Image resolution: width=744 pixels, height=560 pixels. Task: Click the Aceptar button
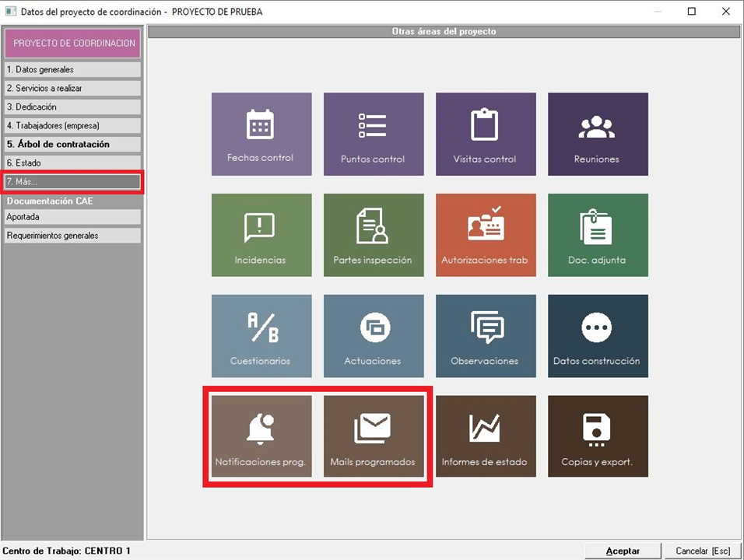click(623, 551)
